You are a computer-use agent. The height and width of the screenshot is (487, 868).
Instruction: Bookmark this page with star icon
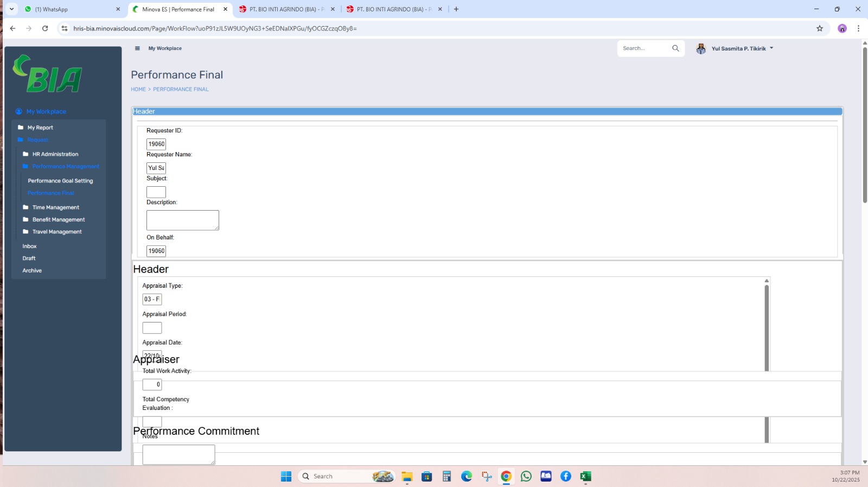click(x=820, y=28)
